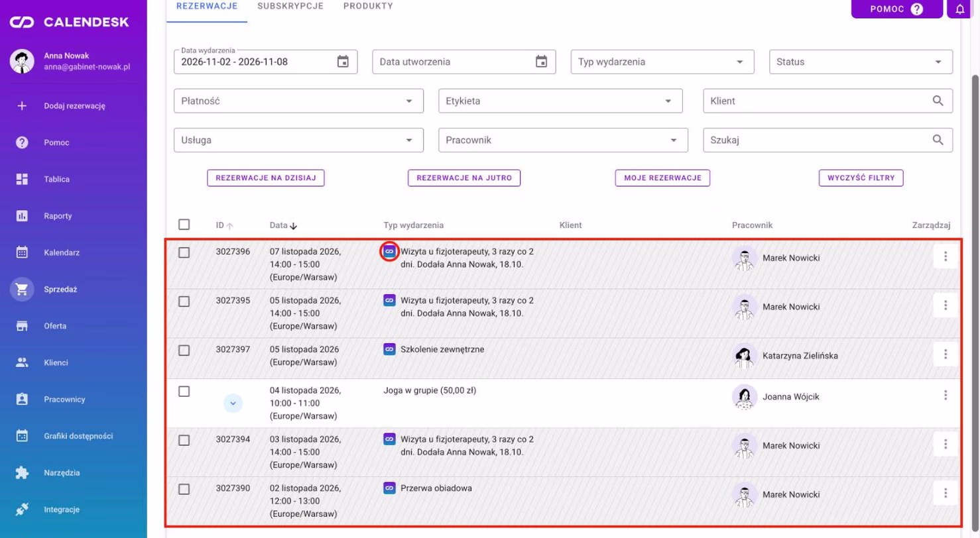The image size is (980, 538).
Task: Expand the Joga w grupie row chevron
Action: point(233,403)
